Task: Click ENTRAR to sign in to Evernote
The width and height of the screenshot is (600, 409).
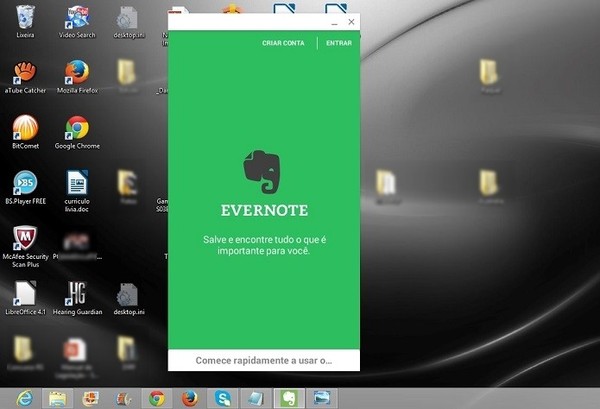Action: 339,43
